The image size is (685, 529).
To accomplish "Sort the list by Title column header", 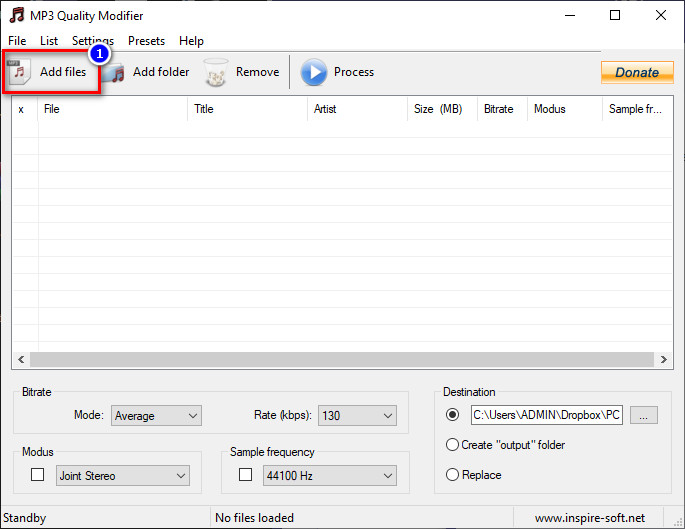I will click(x=246, y=109).
